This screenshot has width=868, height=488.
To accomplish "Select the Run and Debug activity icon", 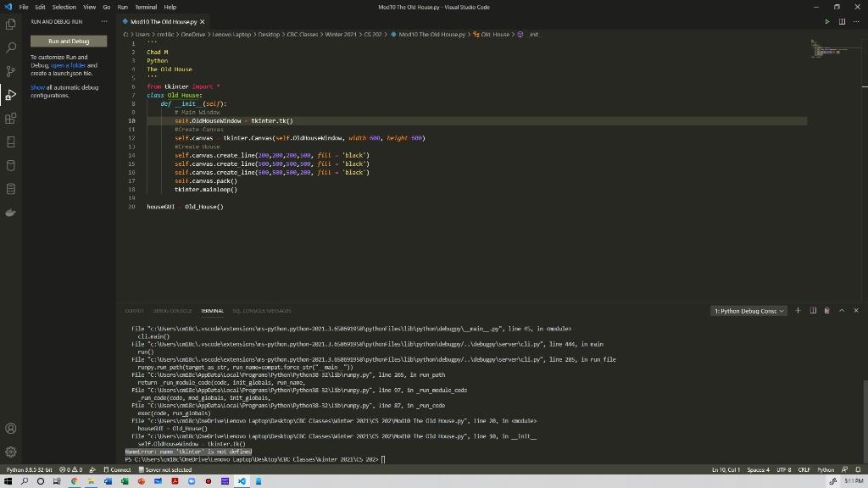I will pyautogui.click(x=10, y=95).
